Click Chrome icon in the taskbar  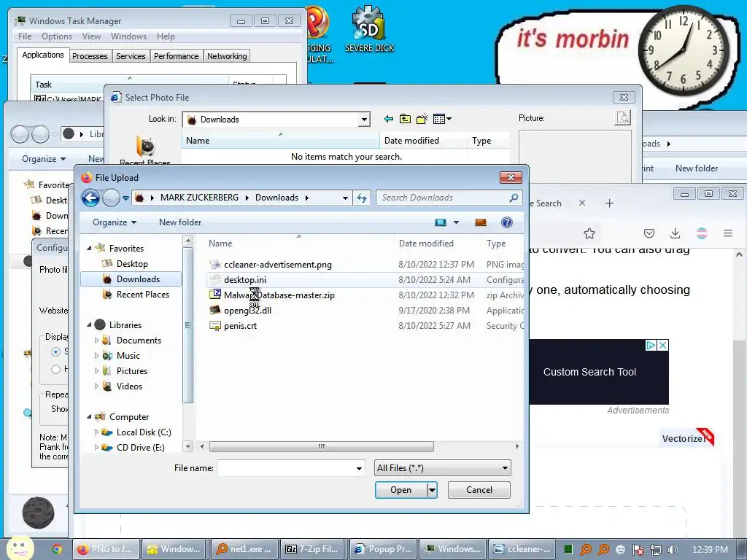57,549
